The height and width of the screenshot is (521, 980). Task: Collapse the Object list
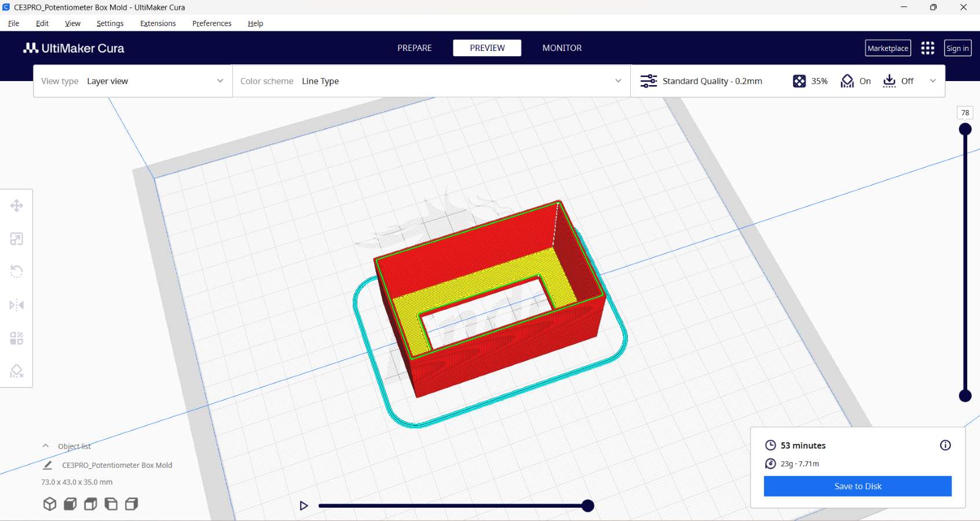click(46, 446)
